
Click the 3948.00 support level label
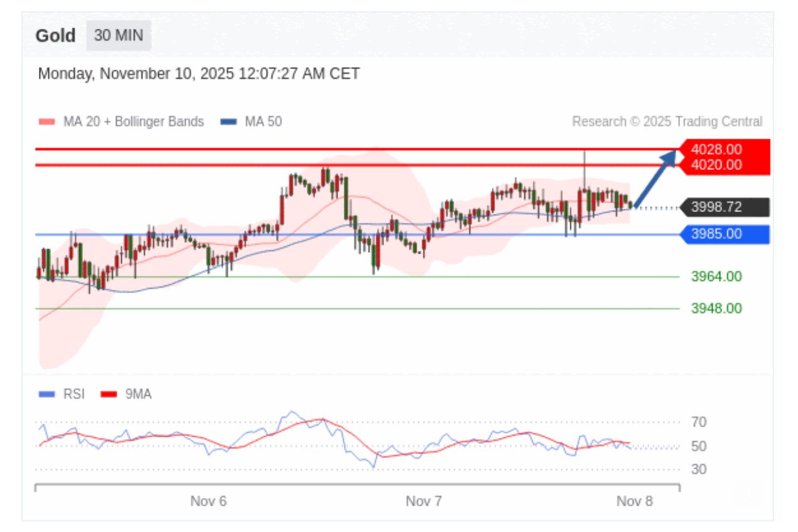716,309
